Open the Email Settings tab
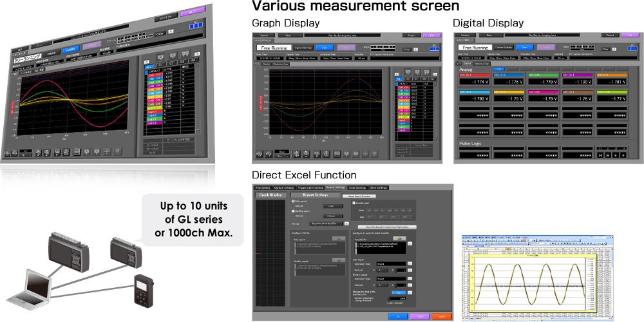This screenshot has height=322, width=644. pos(357,187)
